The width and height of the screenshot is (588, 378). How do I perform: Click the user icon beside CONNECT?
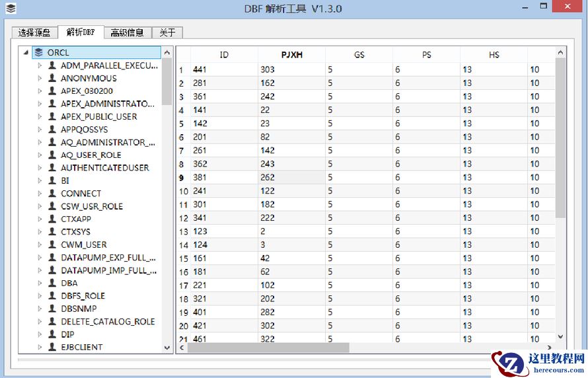coord(52,194)
